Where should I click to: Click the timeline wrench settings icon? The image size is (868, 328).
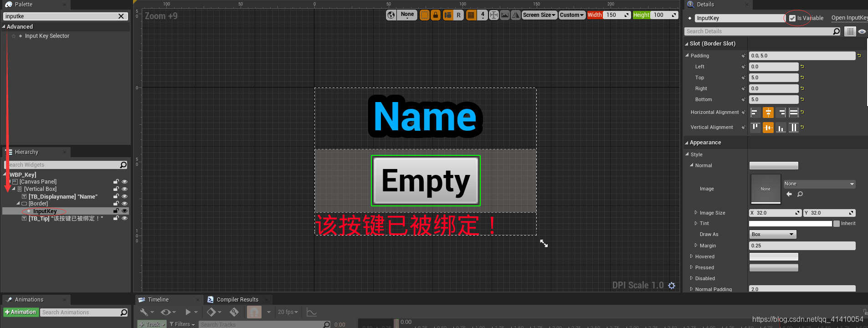[144, 312]
